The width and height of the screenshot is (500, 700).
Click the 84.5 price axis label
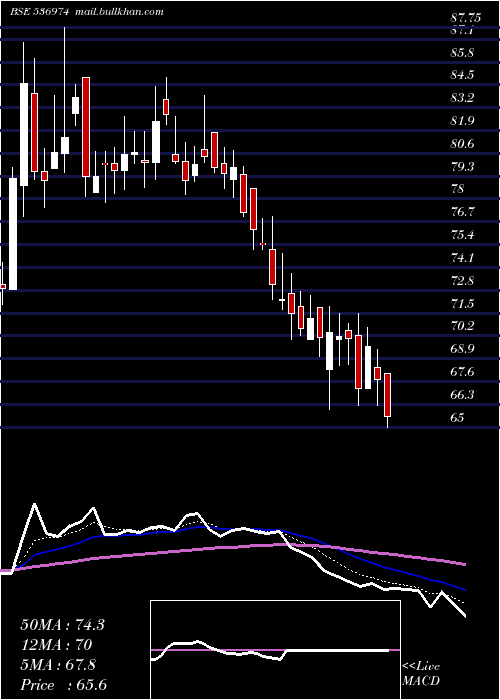point(462,75)
